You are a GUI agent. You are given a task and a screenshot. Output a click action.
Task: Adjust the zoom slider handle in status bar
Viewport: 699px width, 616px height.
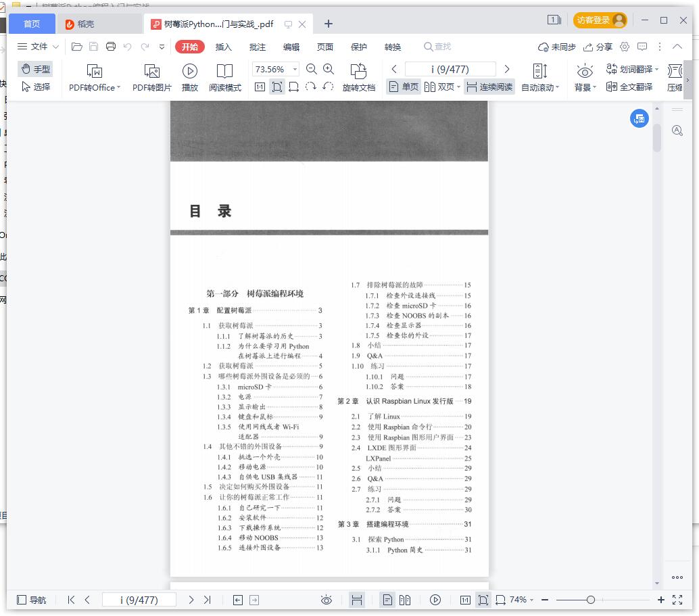[x=591, y=600]
